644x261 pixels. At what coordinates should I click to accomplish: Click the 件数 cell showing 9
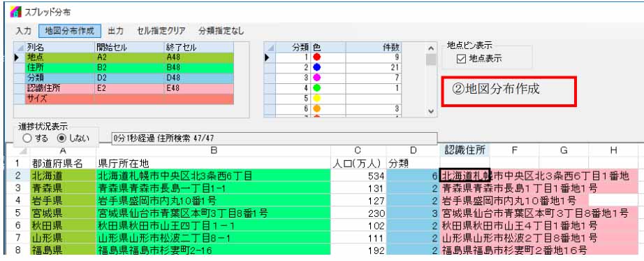pos(373,57)
